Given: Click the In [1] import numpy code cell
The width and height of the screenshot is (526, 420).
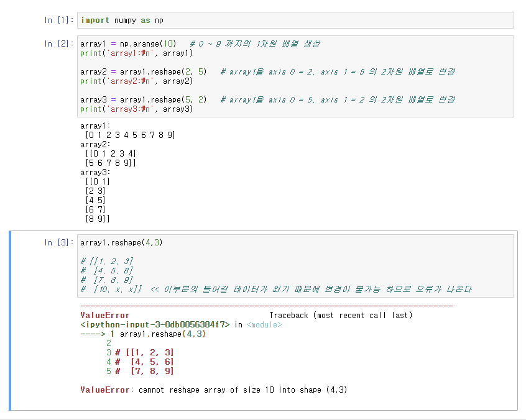Looking at the screenshot, I should 295,21.
